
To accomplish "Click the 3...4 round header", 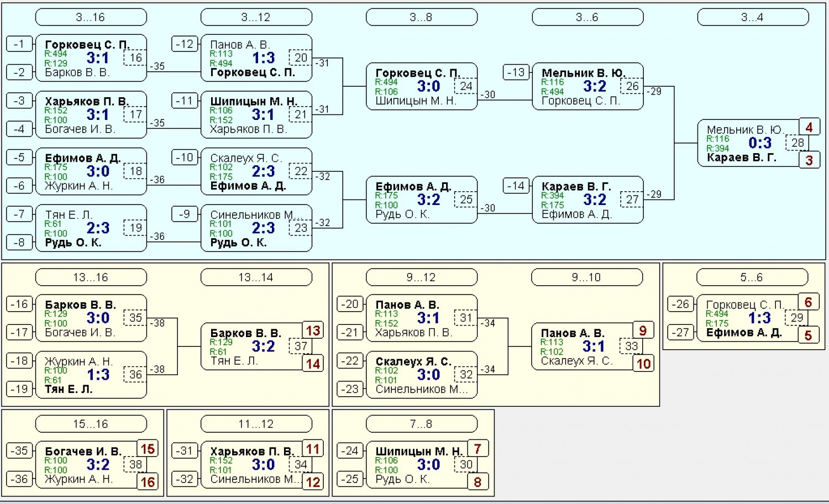I will [753, 17].
